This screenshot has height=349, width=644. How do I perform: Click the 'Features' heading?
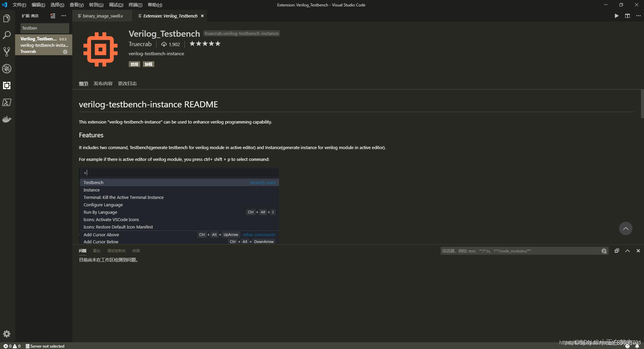pos(91,135)
